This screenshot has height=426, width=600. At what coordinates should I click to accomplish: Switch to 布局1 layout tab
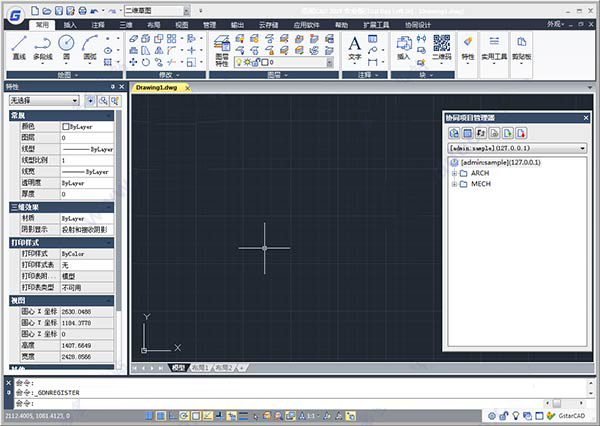(x=201, y=368)
